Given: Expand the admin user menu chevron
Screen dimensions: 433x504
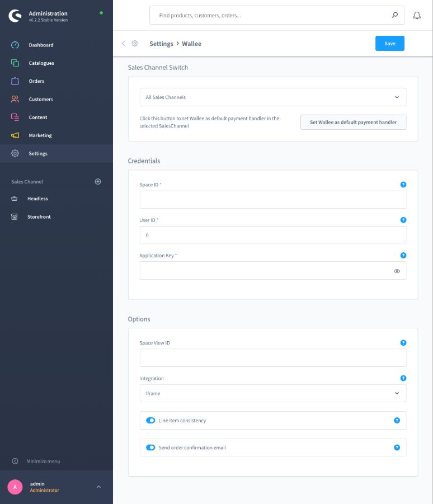Looking at the screenshot, I should (x=98, y=487).
